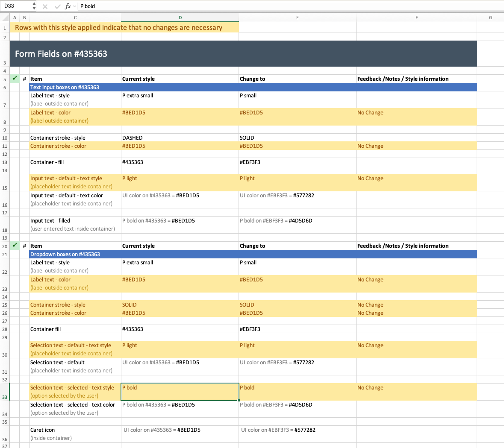Screen dimensions: 504x448
Task: Click the Name Box showing D33
Action: (16, 6)
